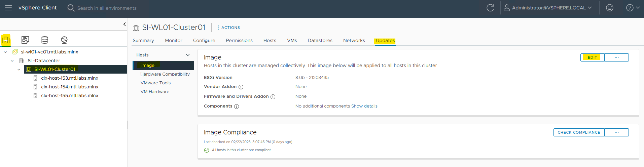Click the host icon for clx-host-153
This screenshot has height=167, width=644.
click(x=35, y=78)
